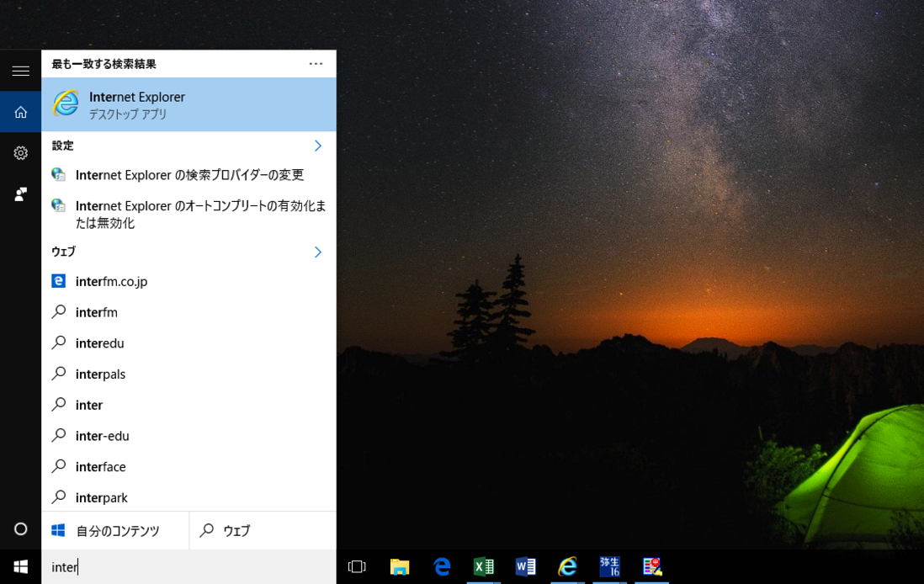The image size is (924, 584).
Task: Switch to the ウェブ search filter
Action: 263,530
